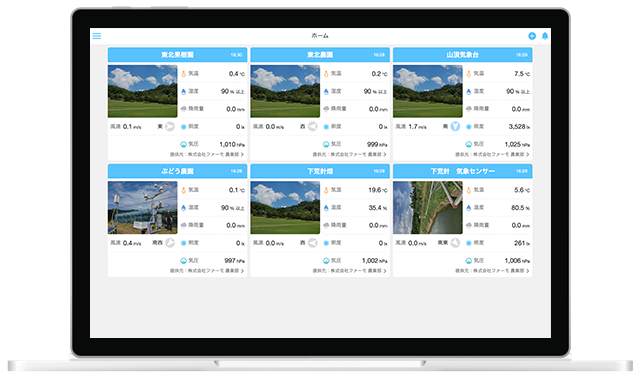
Task: Follow the provider link in 下荒針畑 card
Action: (x=350, y=271)
